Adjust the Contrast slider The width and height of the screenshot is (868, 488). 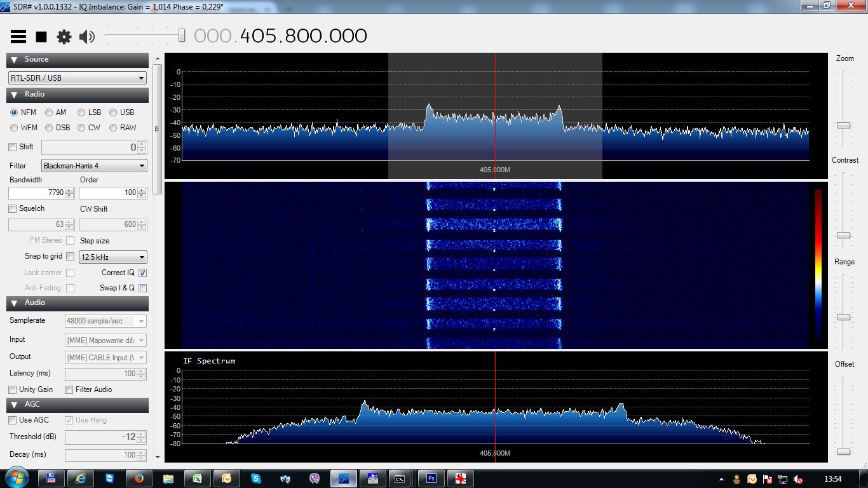(x=843, y=235)
